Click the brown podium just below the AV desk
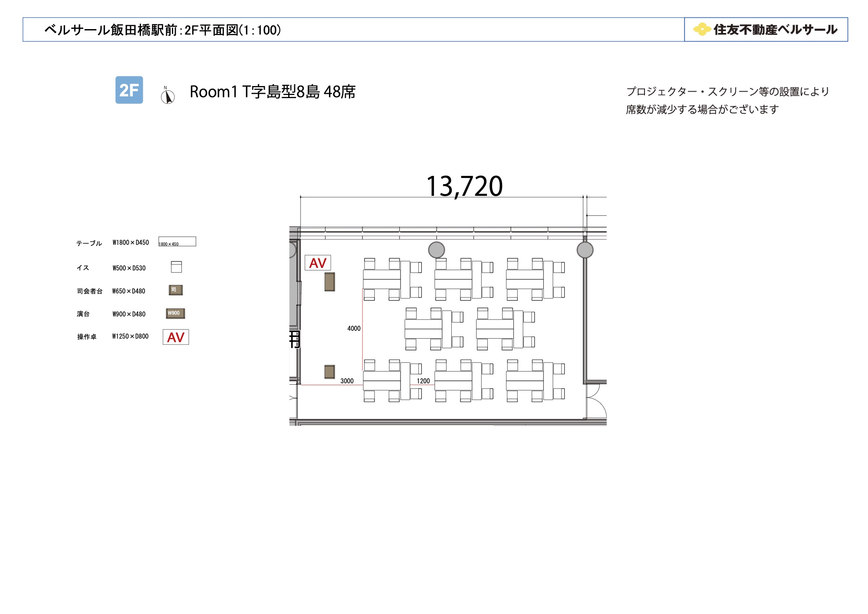This screenshot has height=614, width=868. [330, 282]
